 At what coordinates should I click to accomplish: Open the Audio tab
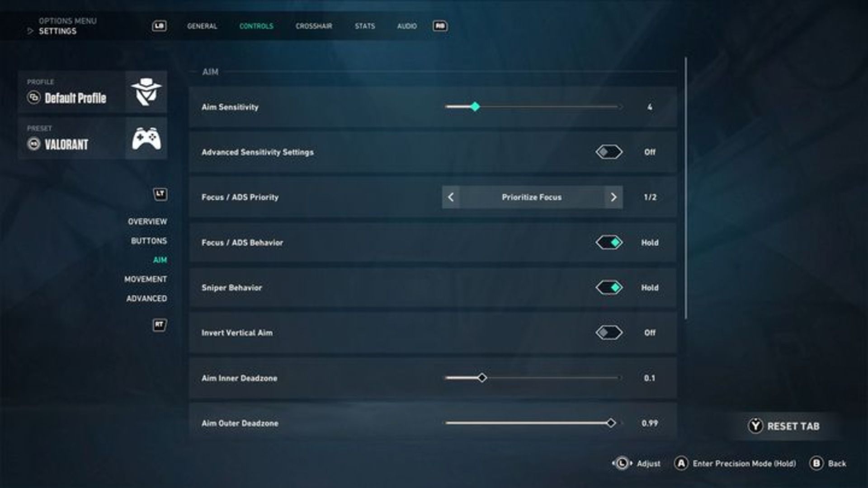407,26
